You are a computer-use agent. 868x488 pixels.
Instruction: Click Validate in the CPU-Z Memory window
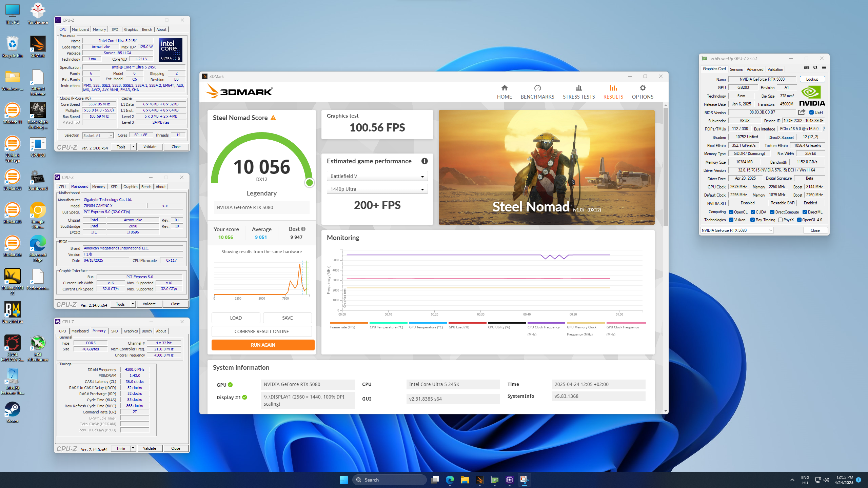(150, 448)
